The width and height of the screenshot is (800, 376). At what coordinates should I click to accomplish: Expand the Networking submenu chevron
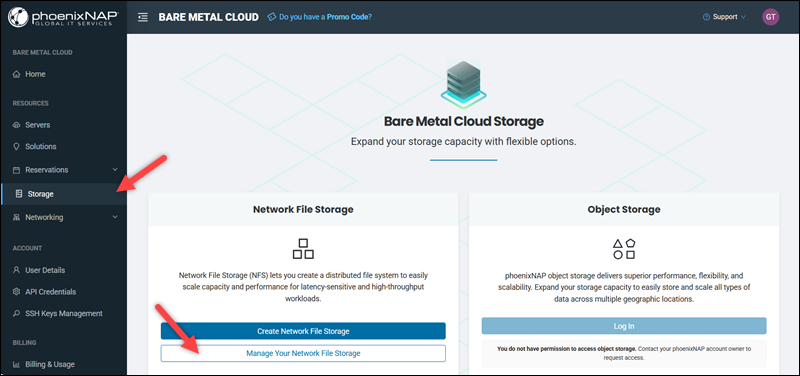115,217
